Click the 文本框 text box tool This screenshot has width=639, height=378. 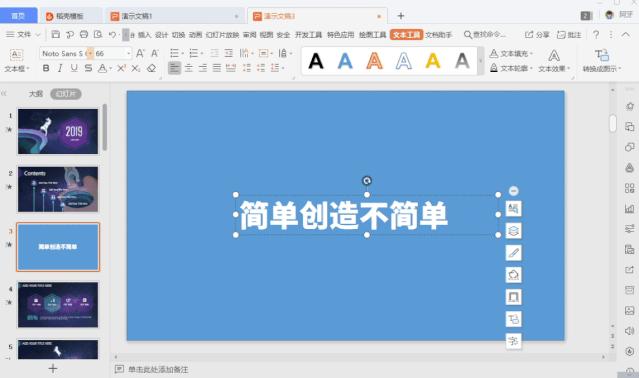pyautogui.click(x=16, y=60)
